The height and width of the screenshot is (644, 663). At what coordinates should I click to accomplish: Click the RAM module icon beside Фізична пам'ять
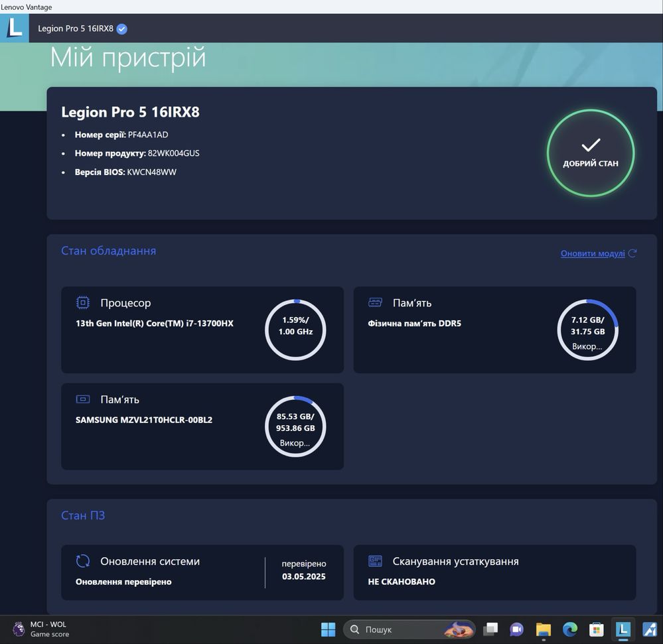coord(375,302)
